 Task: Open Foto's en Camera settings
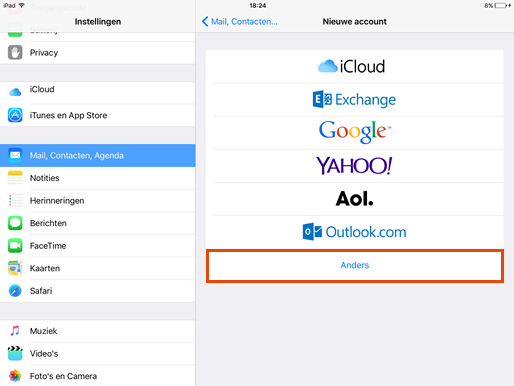[x=98, y=376]
